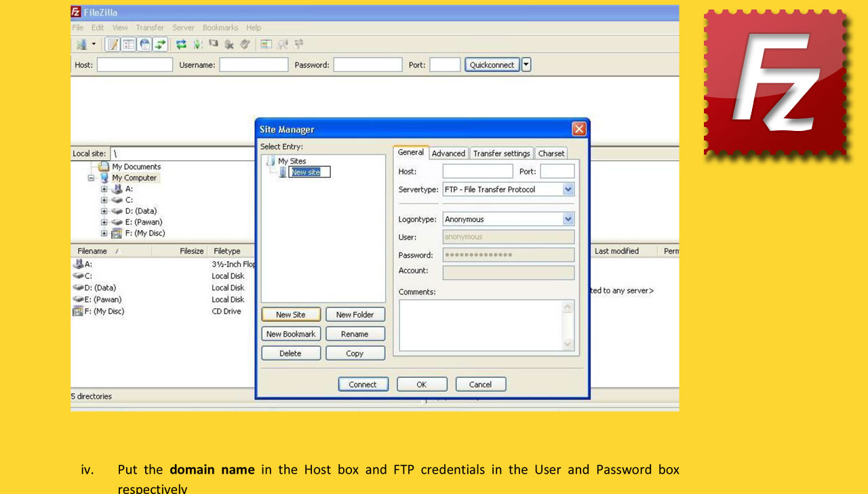
Task: Click the reconnect to last server icon
Action: (x=245, y=45)
